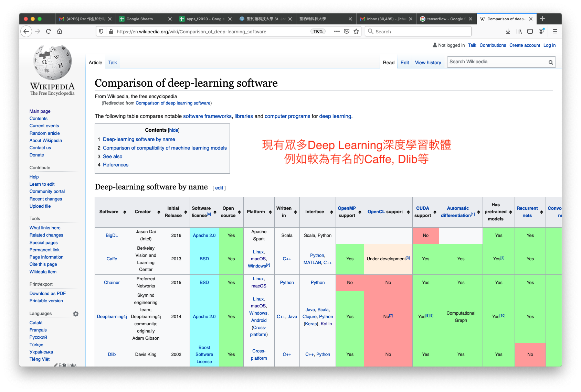
Task: Sort table by Interface column
Action: [x=331, y=212]
